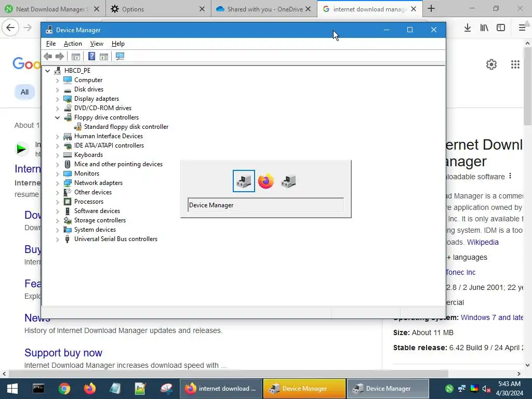Click the Scan for hardware changes monitor icon
Viewport: 532px width, 399px height.
(120, 56)
